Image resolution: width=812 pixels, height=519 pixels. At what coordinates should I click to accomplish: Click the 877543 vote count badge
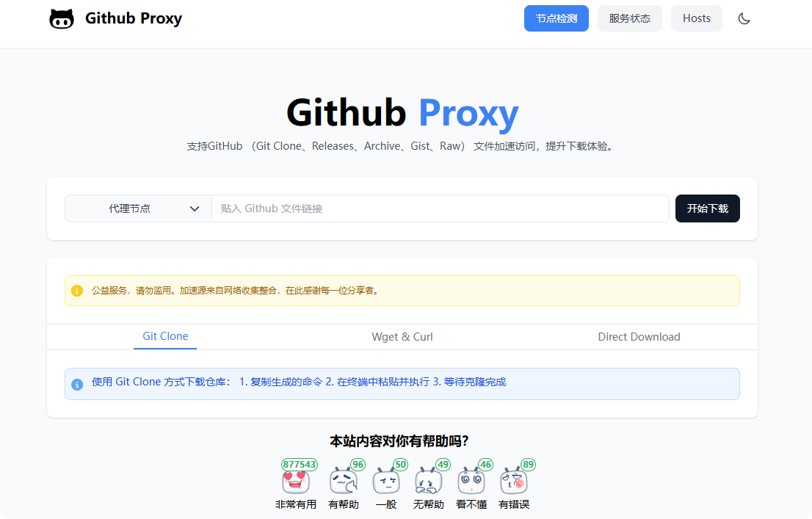300,465
